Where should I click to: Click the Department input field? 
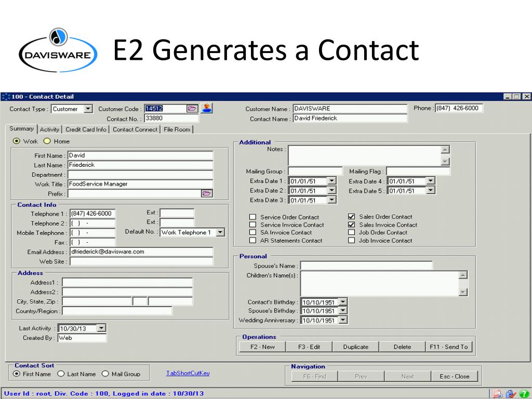click(x=140, y=175)
